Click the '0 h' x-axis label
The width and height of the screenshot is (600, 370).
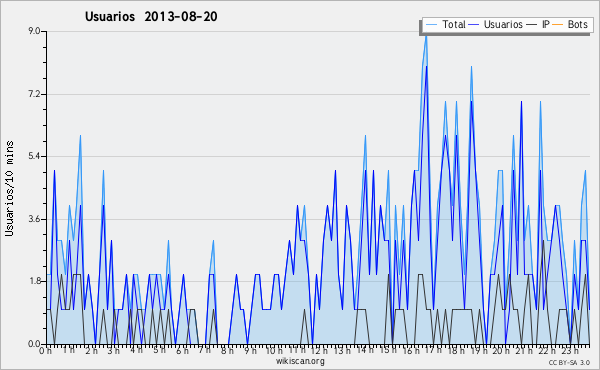45,350
